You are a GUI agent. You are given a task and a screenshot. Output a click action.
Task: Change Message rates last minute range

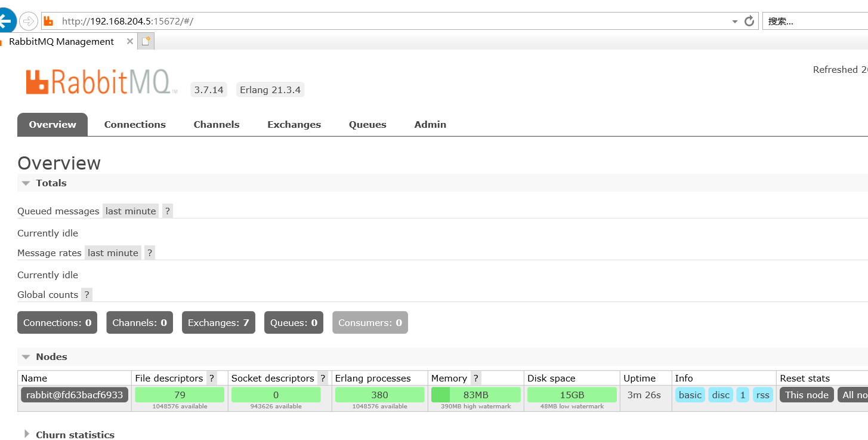(113, 253)
